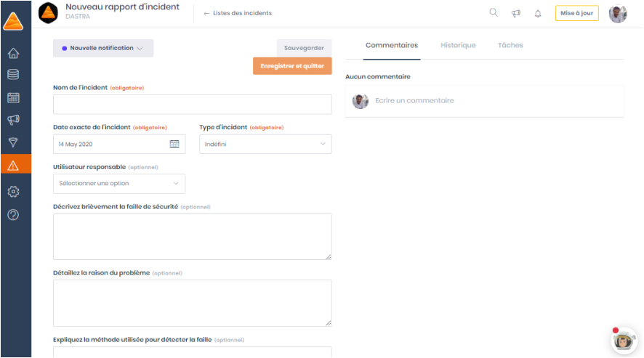
Task: Expand the Utilisateur responsable select box
Action: [x=119, y=184]
